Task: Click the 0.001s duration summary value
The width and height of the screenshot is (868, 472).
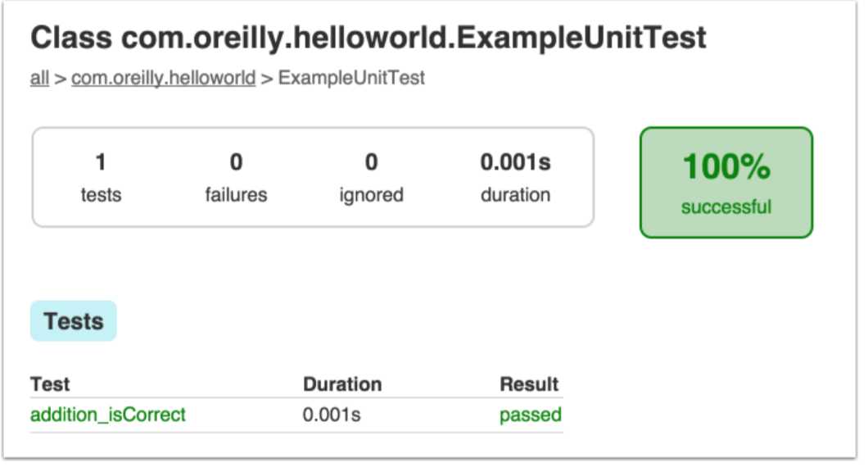Action: [x=515, y=162]
